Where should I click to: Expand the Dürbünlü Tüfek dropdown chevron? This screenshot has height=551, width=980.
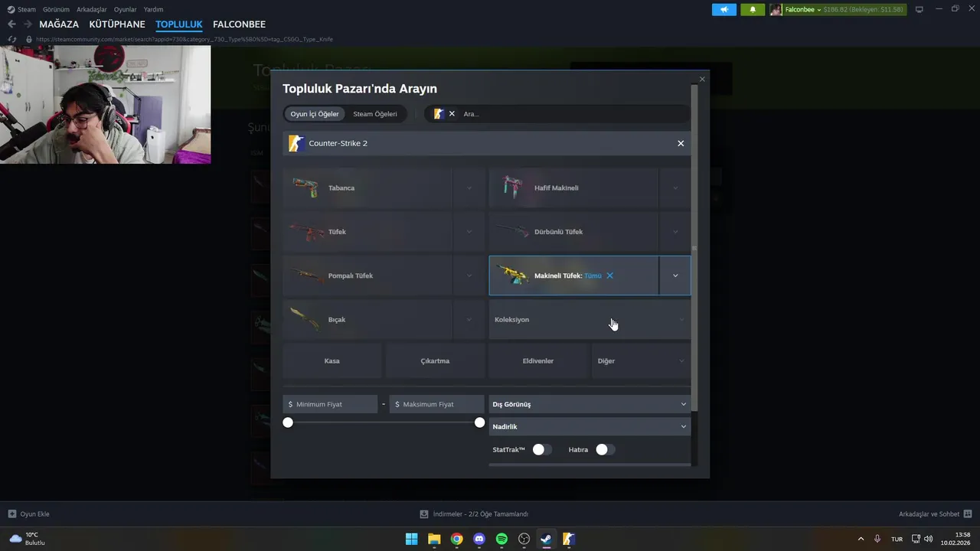click(675, 232)
